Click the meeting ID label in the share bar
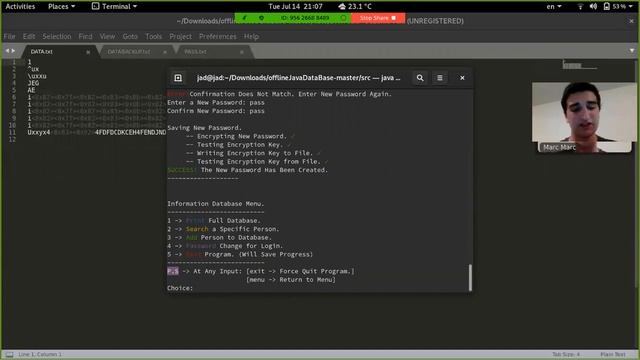640x360 pixels. tap(305, 18)
